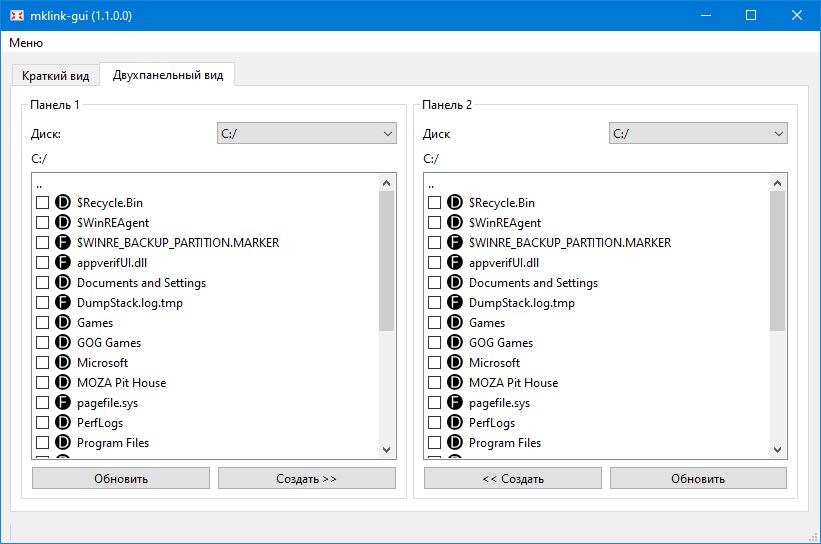
Task: Click the F icon of $WINRE_BACKUP_PARTITION.MARKER in Panel 2
Action: 455,242
